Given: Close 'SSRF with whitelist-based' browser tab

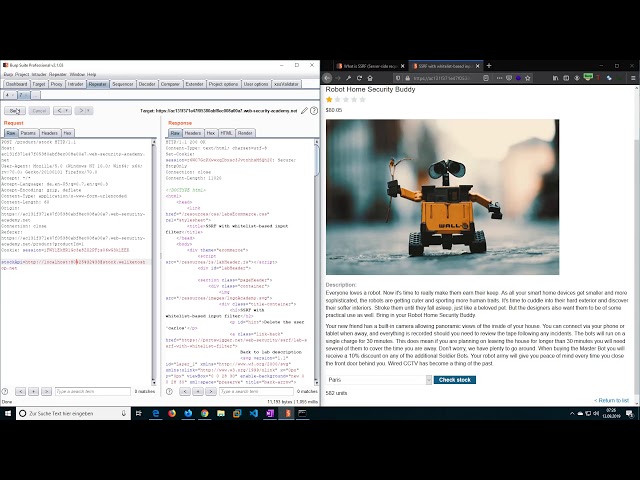Looking at the screenshot, I should [477, 66].
